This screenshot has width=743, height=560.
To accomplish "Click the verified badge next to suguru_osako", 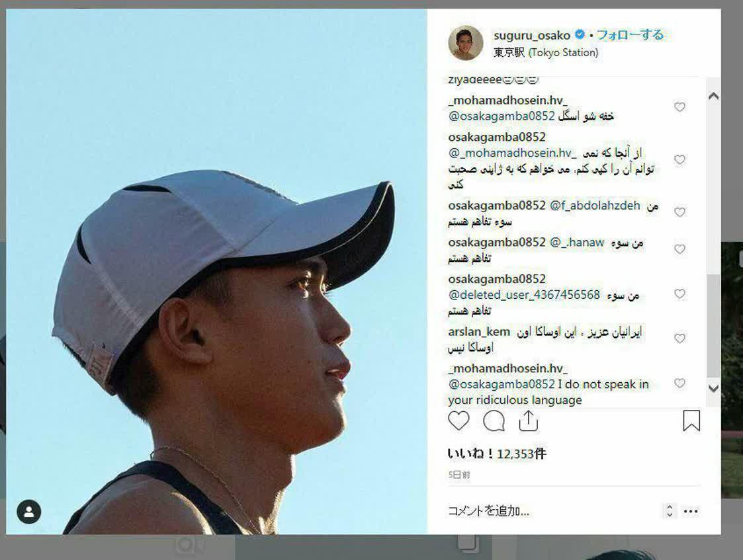I will (580, 34).
